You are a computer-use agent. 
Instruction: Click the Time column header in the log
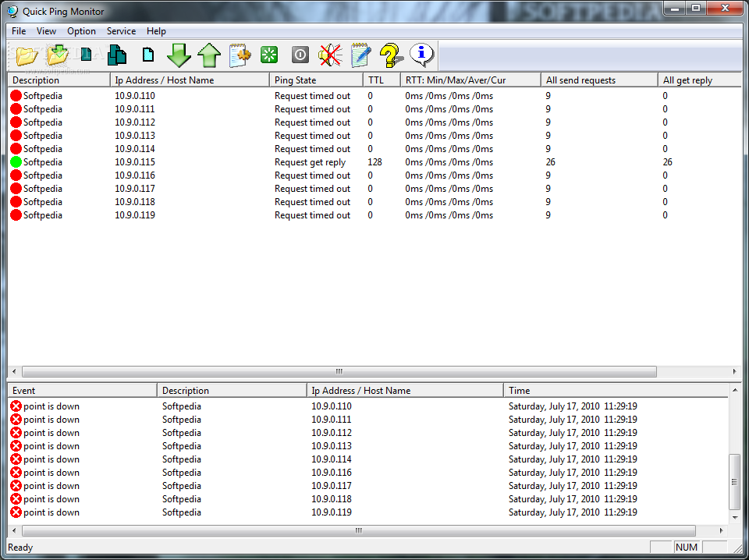pyautogui.click(x=616, y=391)
